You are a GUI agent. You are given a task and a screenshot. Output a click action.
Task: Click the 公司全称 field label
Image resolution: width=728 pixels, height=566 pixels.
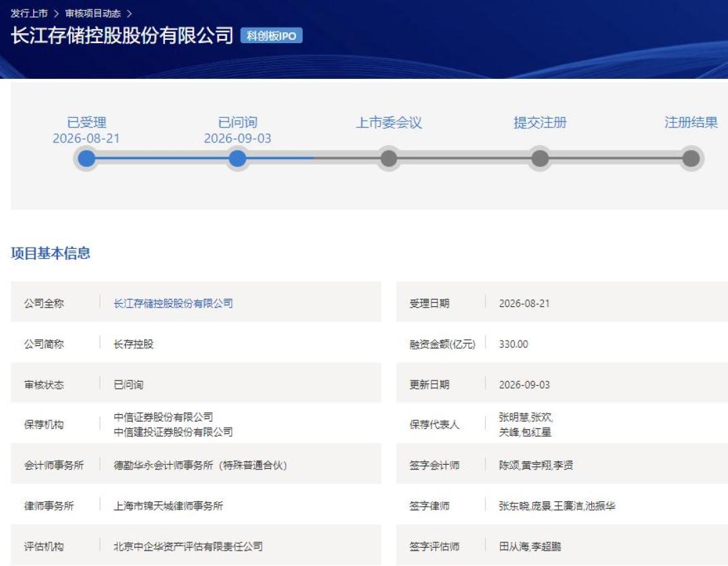pos(44,304)
